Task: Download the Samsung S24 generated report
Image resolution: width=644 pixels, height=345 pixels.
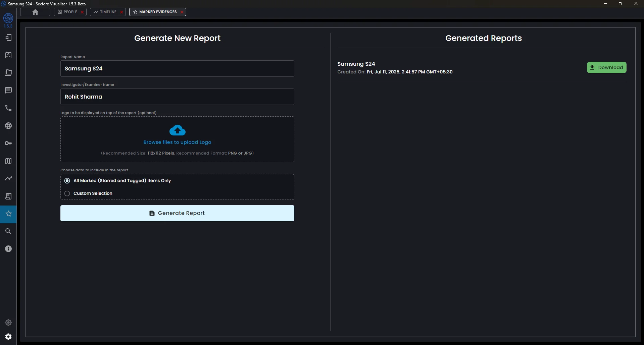Action: 606,67
